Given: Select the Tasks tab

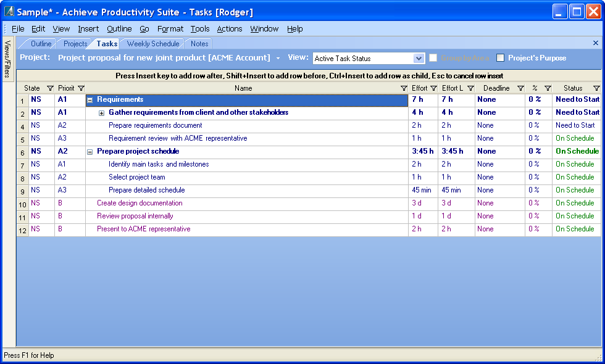Looking at the screenshot, I should click(107, 44).
